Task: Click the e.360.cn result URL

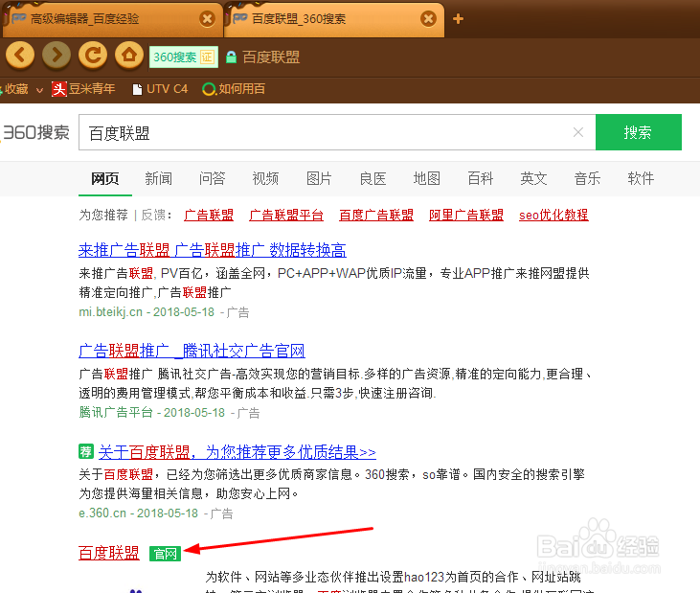Action: coord(102,513)
